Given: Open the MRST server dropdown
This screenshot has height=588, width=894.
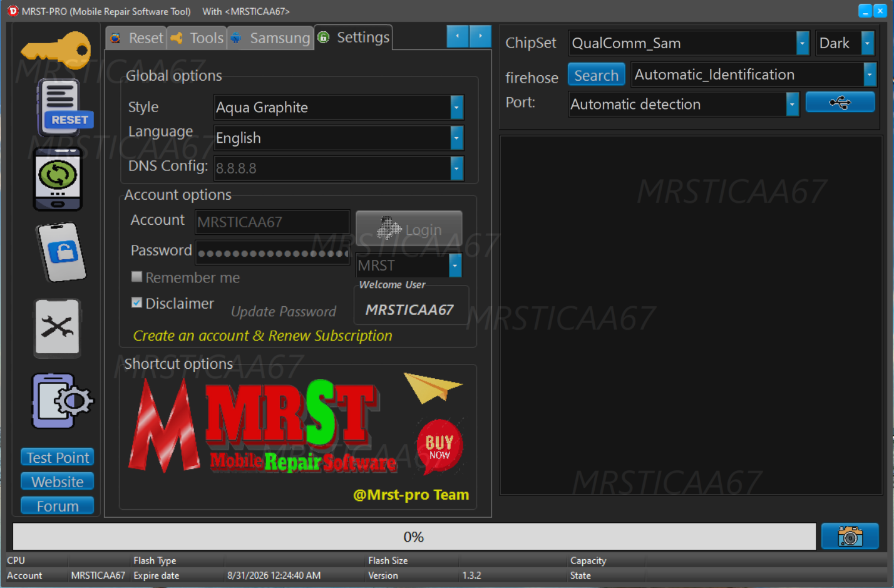Looking at the screenshot, I should click(455, 266).
